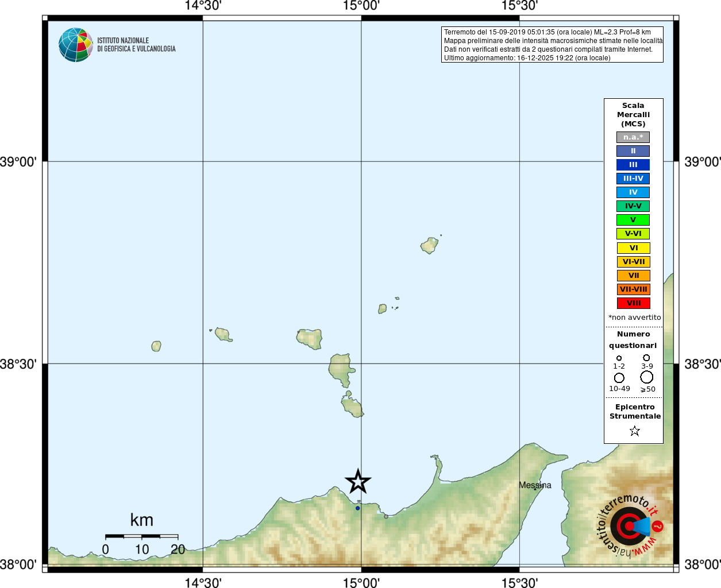Image resolution: width=721 pixels, height=588 pixels.
Task: Select the blue intensity dot near coast
Action: pyautogui.click(x=357, y=508)
